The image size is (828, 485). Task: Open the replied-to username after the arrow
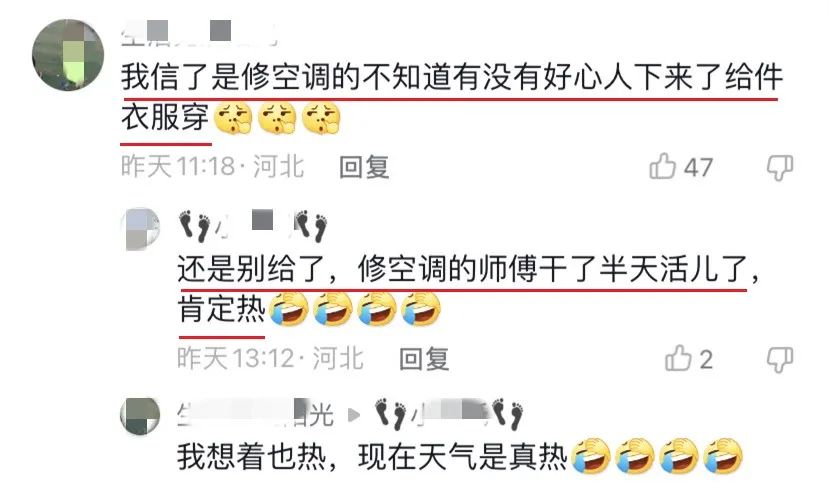pos(449,414)
